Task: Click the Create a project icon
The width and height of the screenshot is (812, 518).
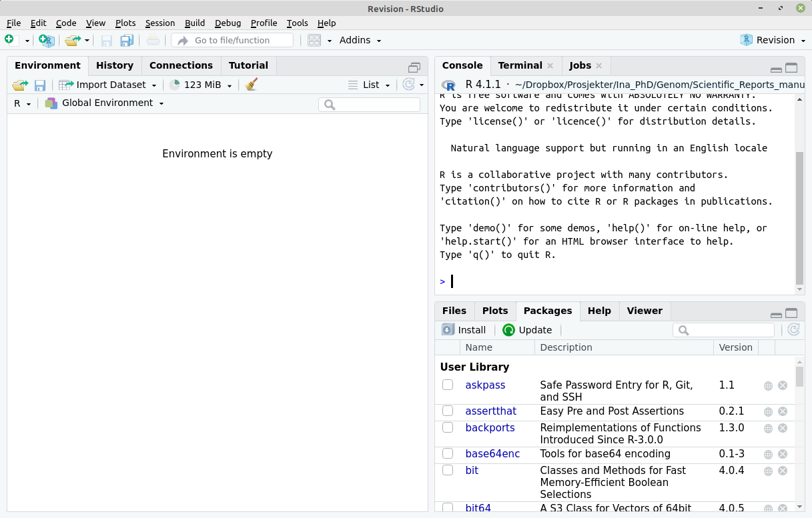Action: 46,41
